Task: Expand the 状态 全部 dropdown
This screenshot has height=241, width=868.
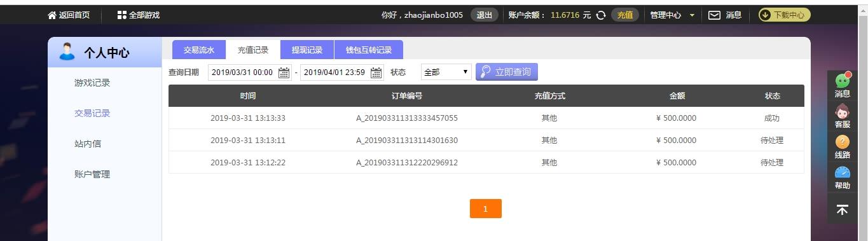Action: (x=446, y=72)
